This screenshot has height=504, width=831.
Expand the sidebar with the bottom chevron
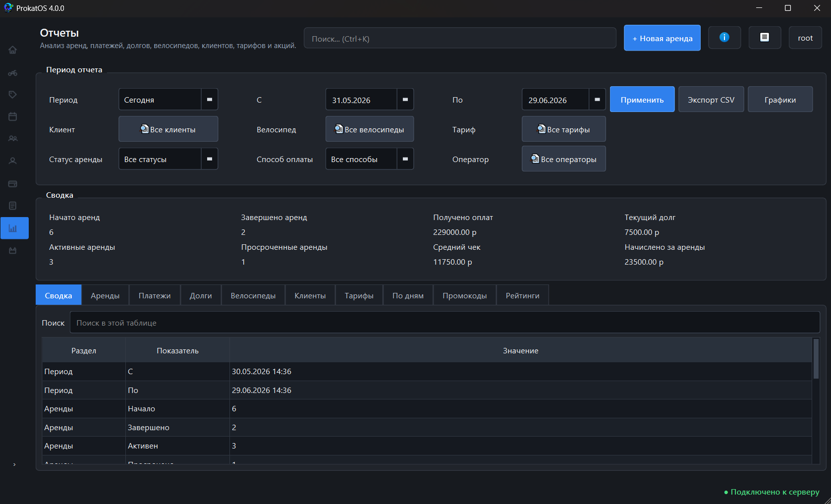pyautogui.click(x=14, y=464)
